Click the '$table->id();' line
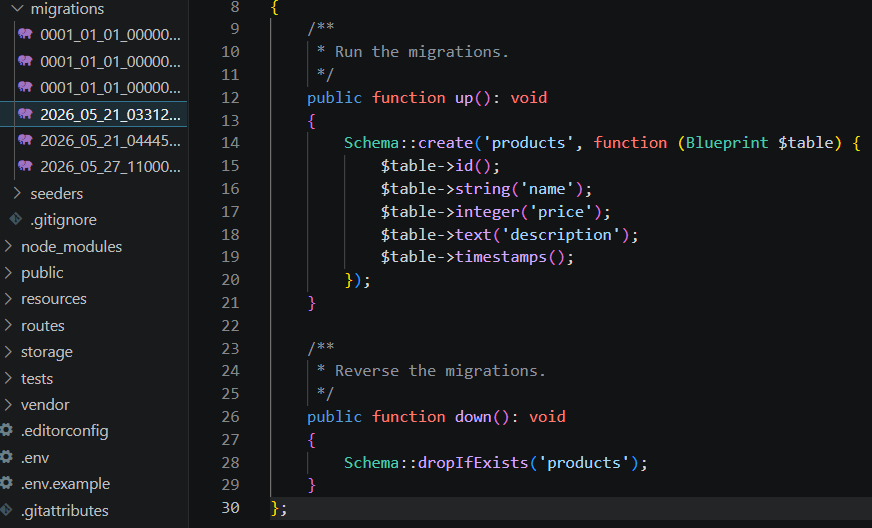The image size is (872, 528). [440, 166]
